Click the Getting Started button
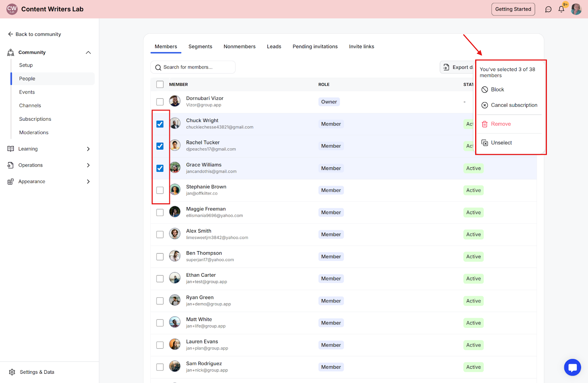 click(x=513, y=9)
